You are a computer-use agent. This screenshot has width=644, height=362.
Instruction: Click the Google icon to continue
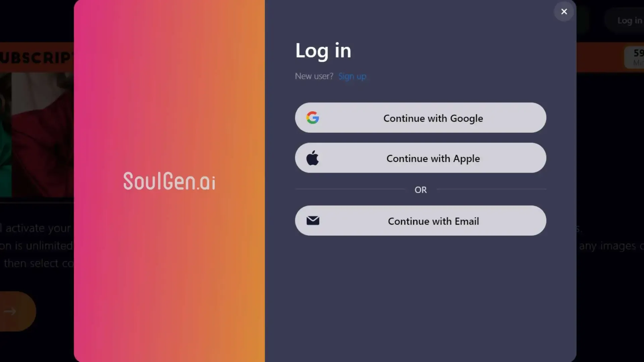click(313, 118)
